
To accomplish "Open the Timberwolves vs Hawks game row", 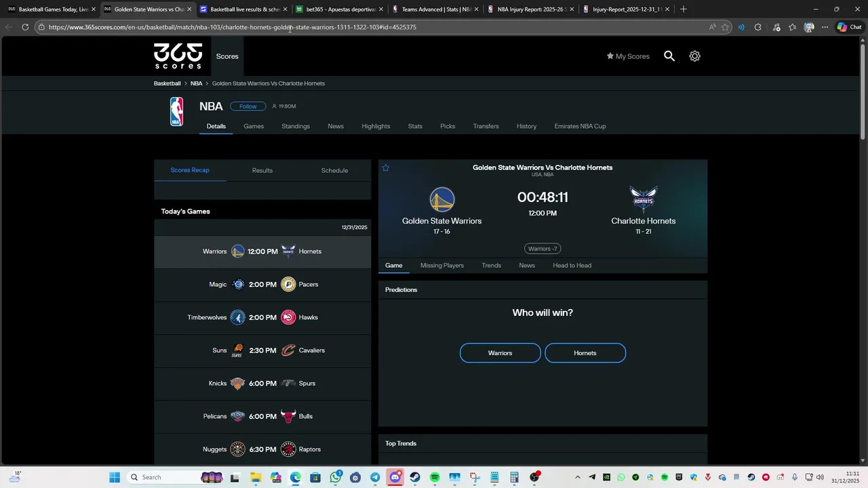I will coord(262,317).
